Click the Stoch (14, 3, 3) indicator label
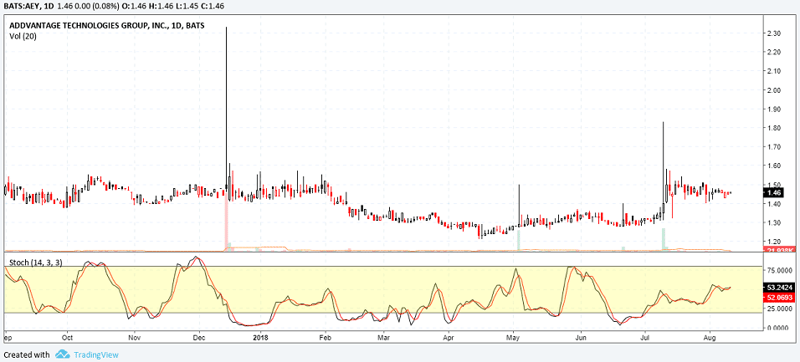This screenshot has width=800, height=362. [x=33, y=261]
